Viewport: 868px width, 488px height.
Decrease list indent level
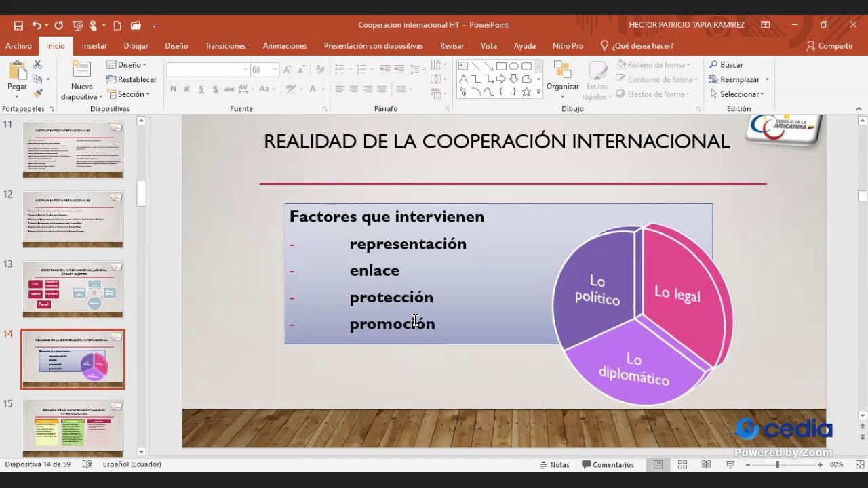click(x=384, y=70)
